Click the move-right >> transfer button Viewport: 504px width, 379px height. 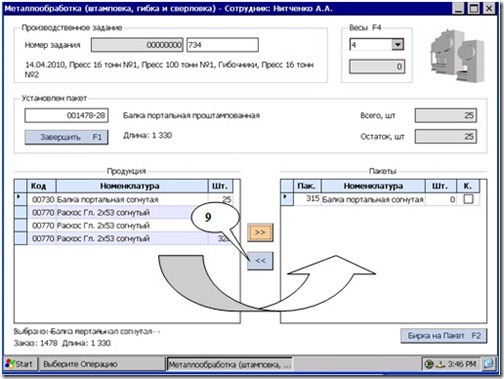[260, 232]
